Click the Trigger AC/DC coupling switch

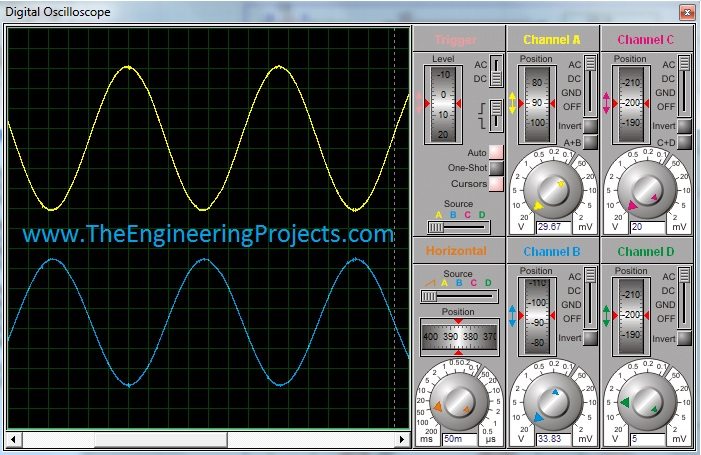[496, 71]
